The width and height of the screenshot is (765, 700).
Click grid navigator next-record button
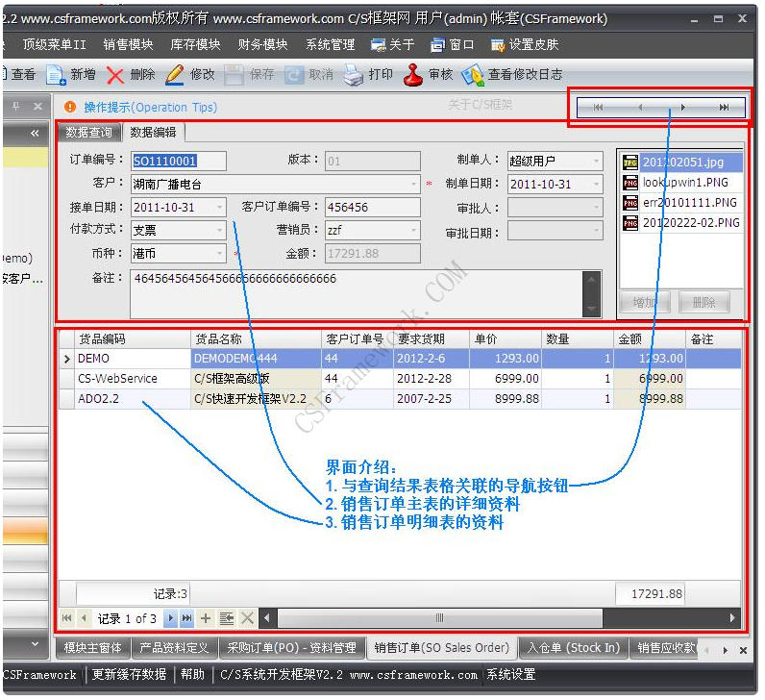point(170,618)
